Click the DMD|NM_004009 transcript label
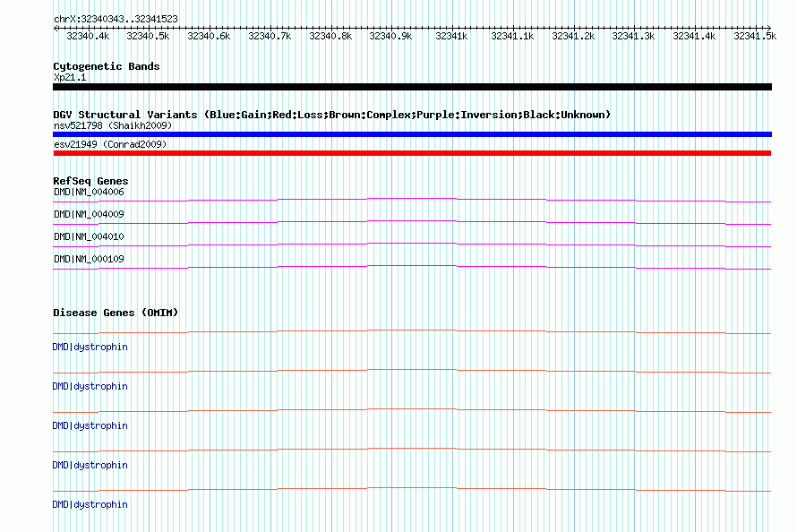This screenshot has height=532, width=797. [89, 214]
